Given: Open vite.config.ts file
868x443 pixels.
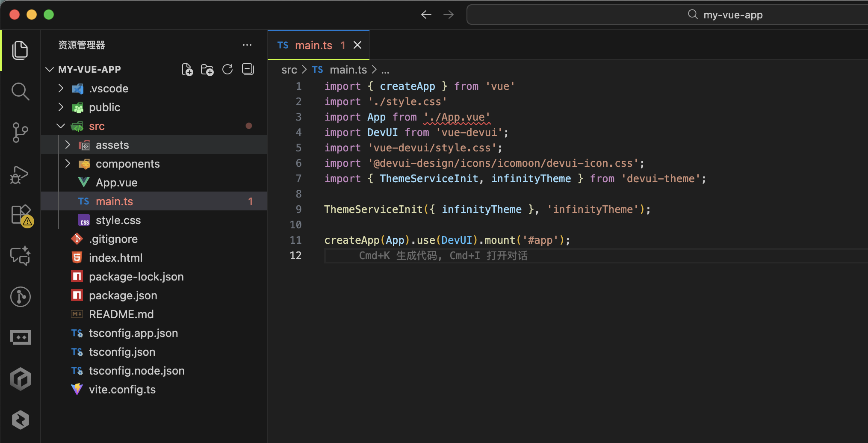Looking at the screenshot, I should [x=154, y=390].
